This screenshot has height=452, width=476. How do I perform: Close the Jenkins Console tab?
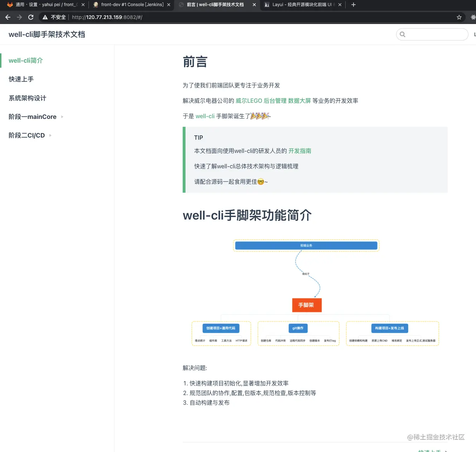[169, 5]
